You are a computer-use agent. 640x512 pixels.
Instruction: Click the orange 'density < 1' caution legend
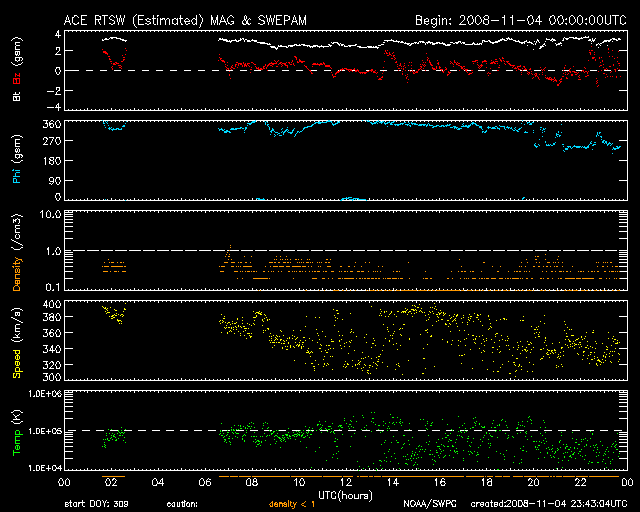pyautogui.click(x=296, y=504)
